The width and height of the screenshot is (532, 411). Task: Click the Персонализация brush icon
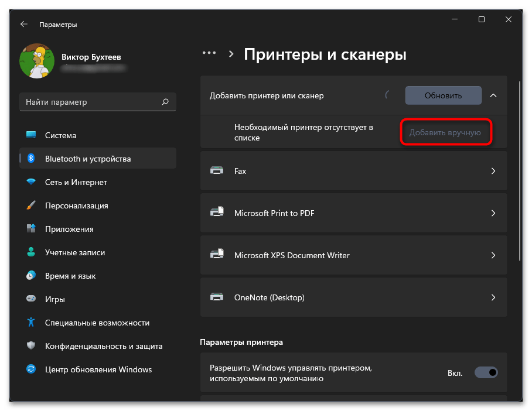tap(31, 205)
